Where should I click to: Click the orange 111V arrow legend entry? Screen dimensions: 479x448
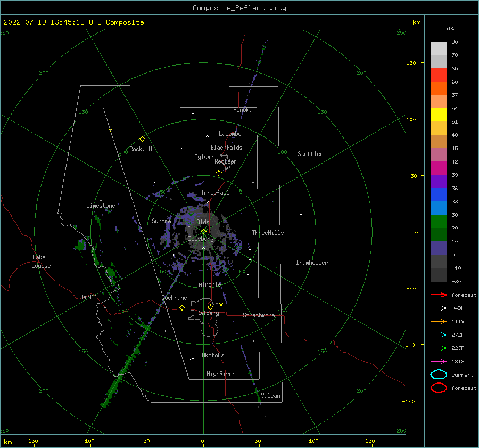[439, 321]
